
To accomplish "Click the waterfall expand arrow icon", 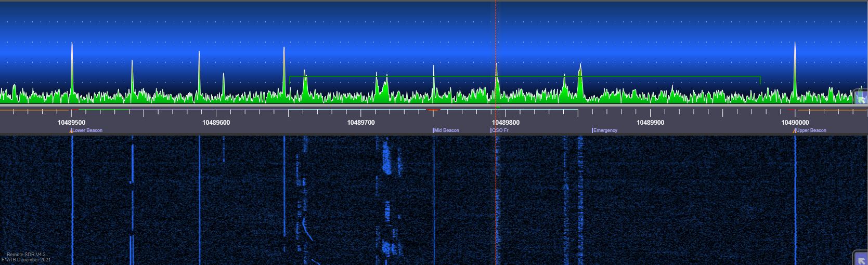I will point(861,259).
